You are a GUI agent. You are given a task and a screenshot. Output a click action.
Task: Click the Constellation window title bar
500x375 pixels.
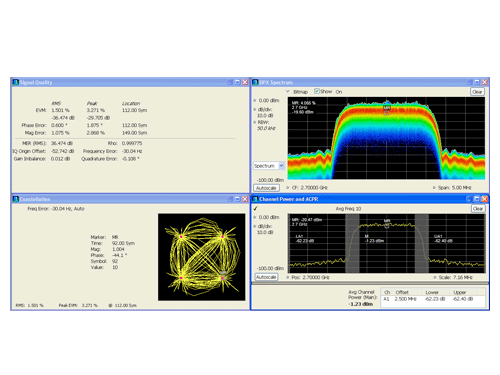130,199
